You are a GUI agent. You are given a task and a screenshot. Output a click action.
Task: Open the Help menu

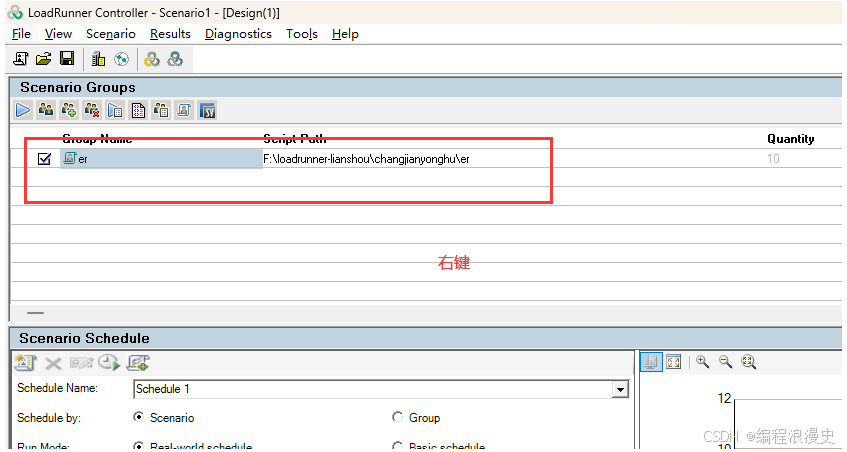click(345, 34)
